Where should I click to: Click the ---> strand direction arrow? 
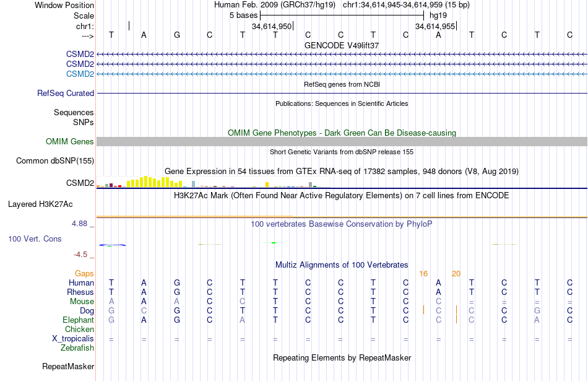88,36
